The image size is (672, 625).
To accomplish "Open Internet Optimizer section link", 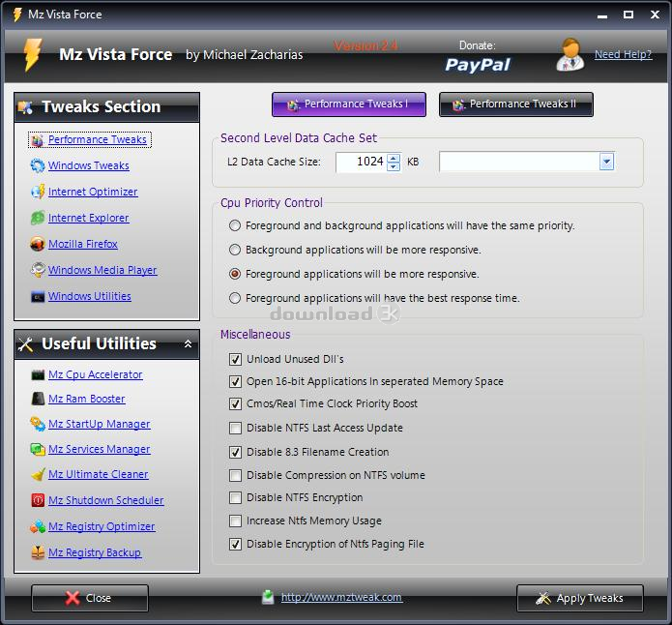I will 93,192.
